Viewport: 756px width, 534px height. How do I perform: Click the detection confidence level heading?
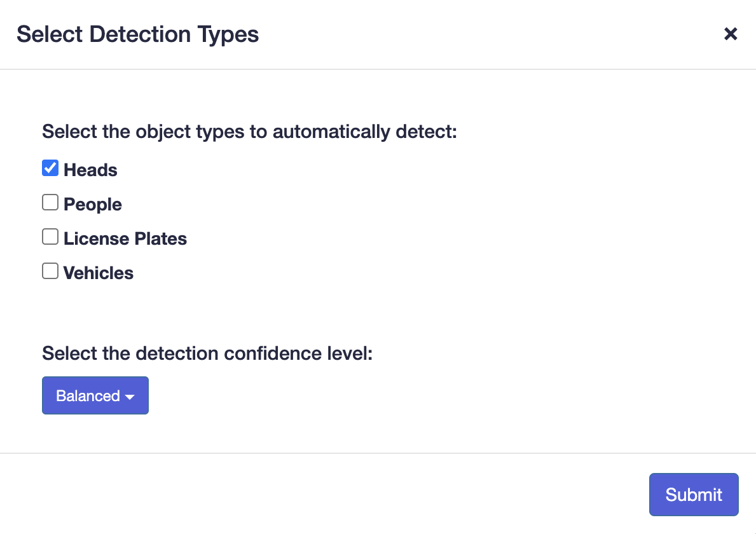coord(207,353)
